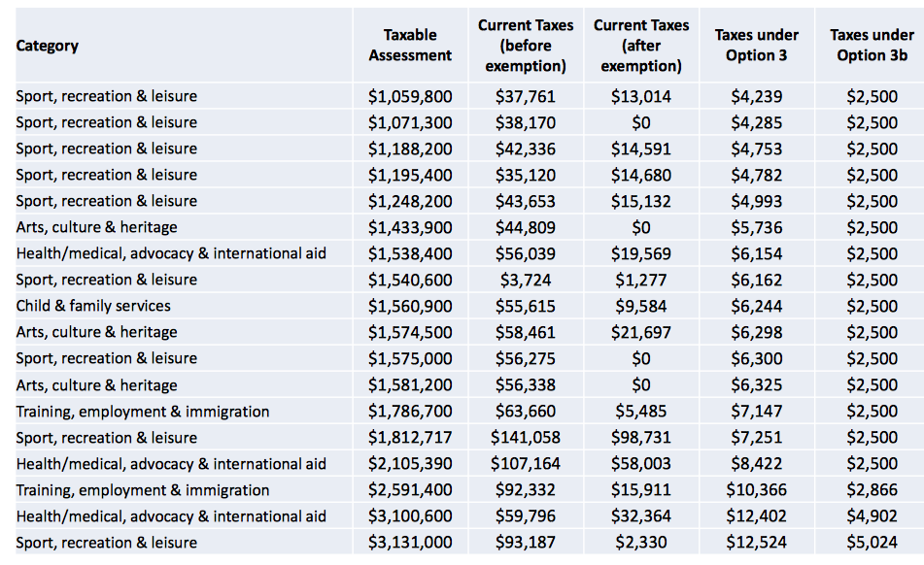The image size is (924, 565).
Task: Select the $141,058 current taxes cell
Action: (x=526, y=438)
